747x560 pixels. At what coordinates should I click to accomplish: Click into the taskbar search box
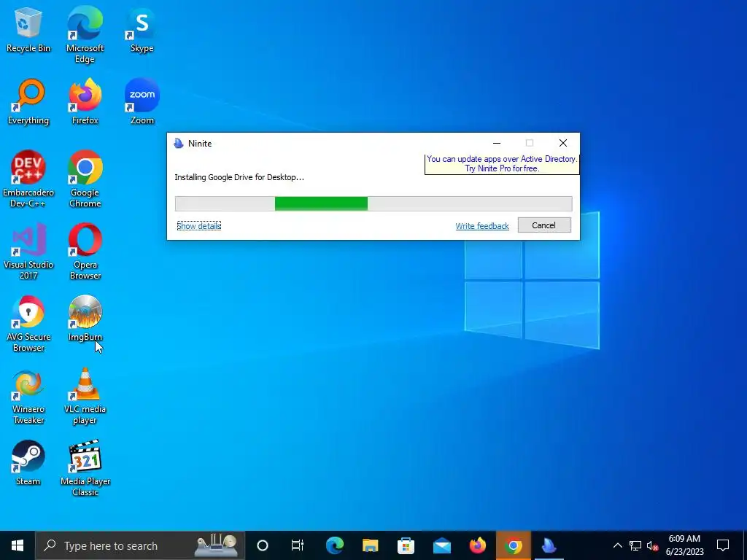click(141, 545)
